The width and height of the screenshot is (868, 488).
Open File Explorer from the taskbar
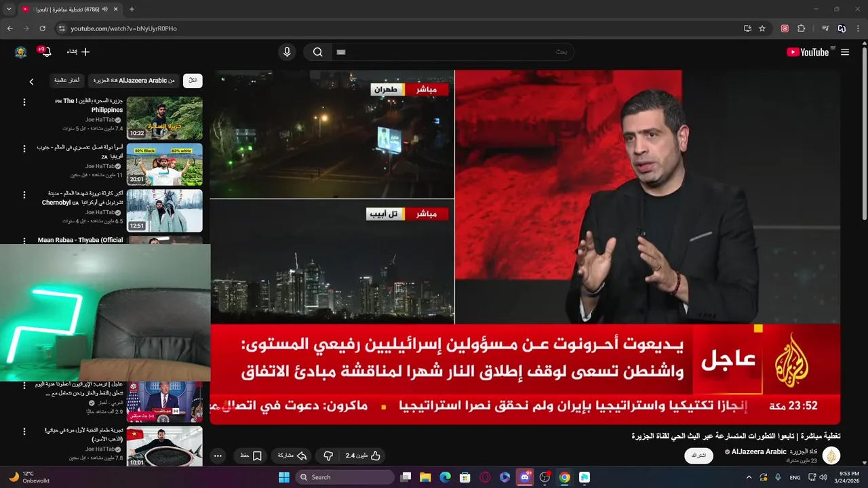point(425,477)
